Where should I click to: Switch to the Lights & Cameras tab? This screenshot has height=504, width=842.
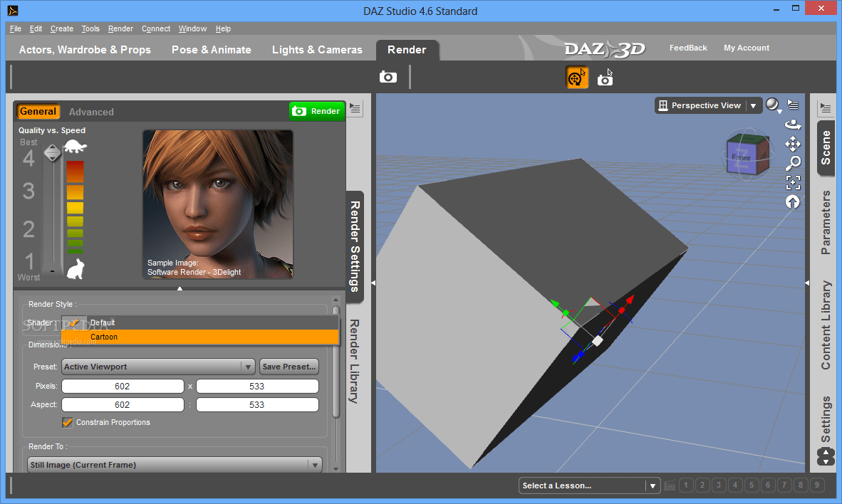317,50
